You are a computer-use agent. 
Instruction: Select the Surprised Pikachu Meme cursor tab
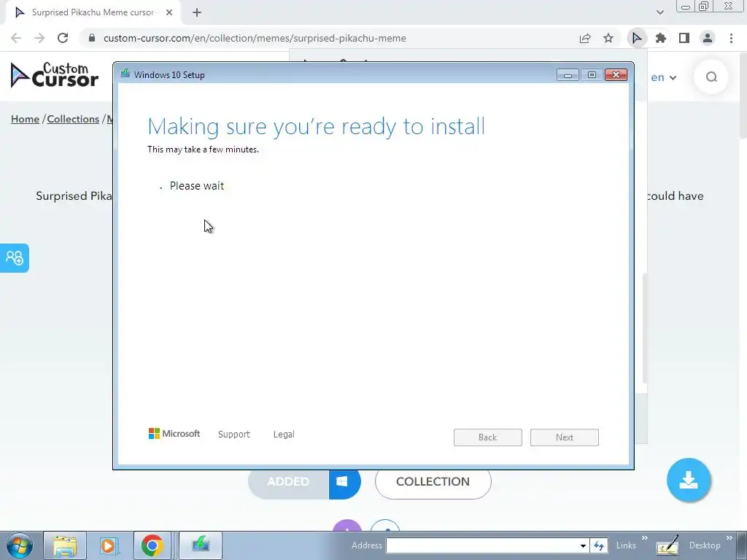93,13
